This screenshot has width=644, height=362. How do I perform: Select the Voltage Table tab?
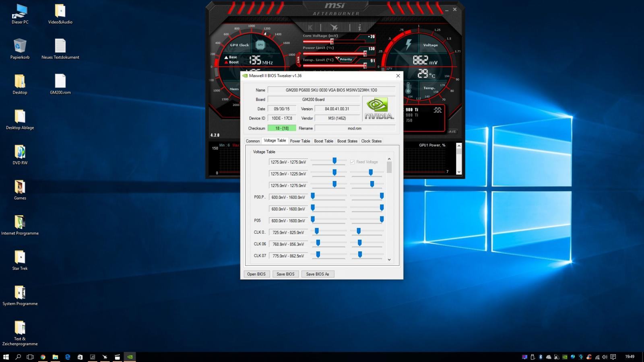tap(275, 140)
